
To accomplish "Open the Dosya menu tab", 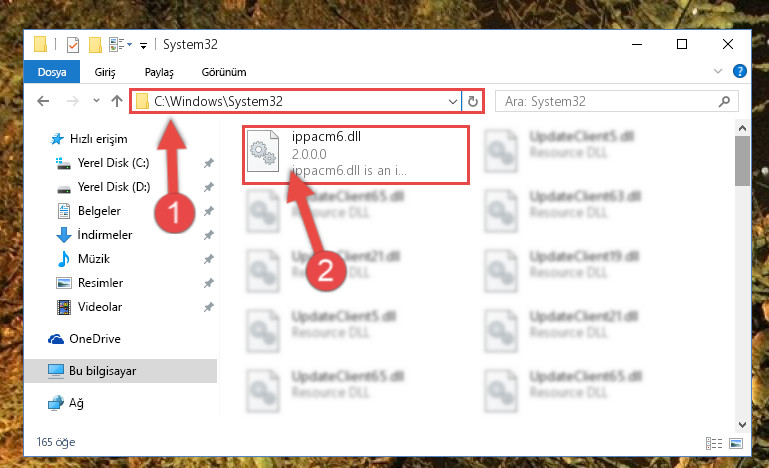I will (x=52, y=72).
